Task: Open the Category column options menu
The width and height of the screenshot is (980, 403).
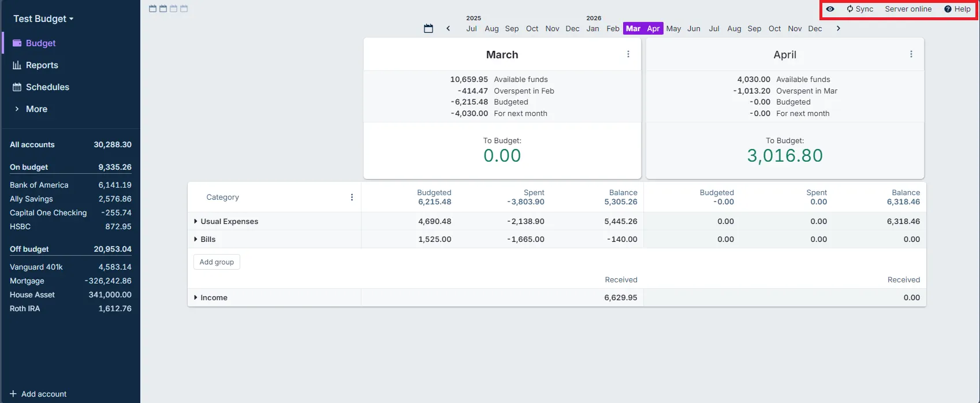Action: [352, 197]
